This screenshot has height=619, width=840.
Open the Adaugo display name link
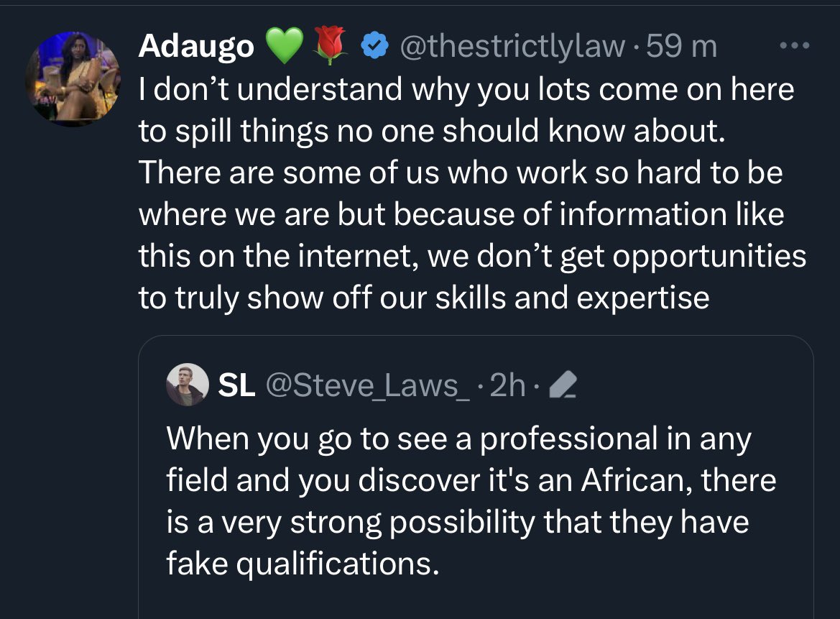(196, 46)
